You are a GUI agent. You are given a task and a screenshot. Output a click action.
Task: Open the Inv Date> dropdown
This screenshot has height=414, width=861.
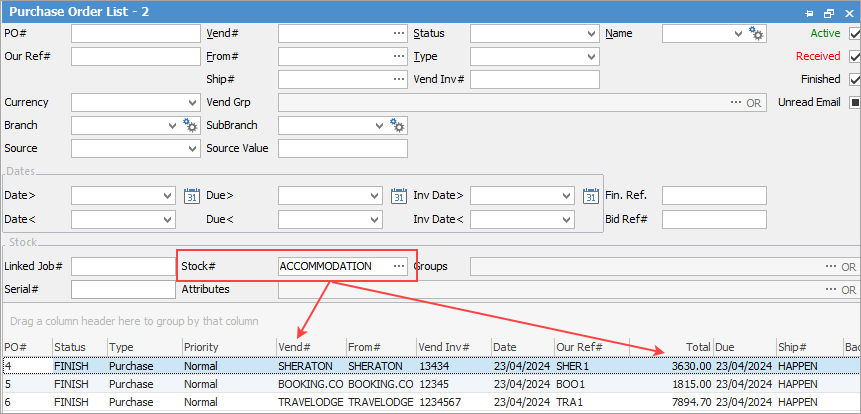coord(568,195)
